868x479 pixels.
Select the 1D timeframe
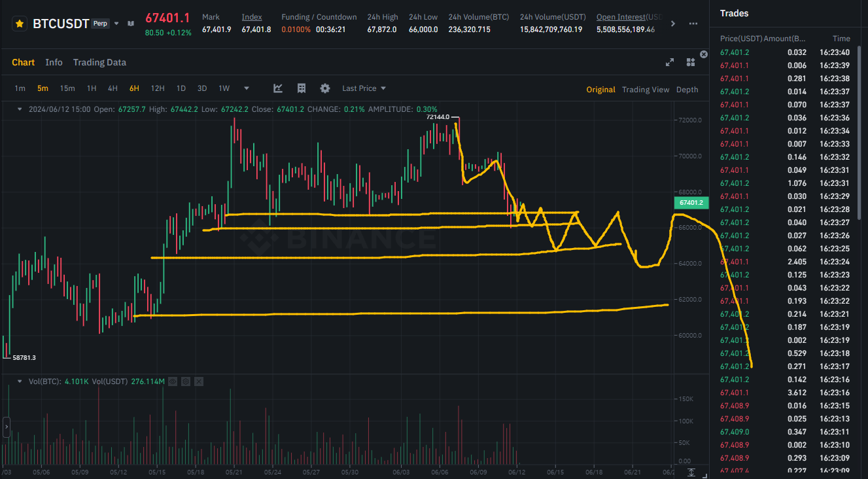pyautogui.click(x=181, y=88)
